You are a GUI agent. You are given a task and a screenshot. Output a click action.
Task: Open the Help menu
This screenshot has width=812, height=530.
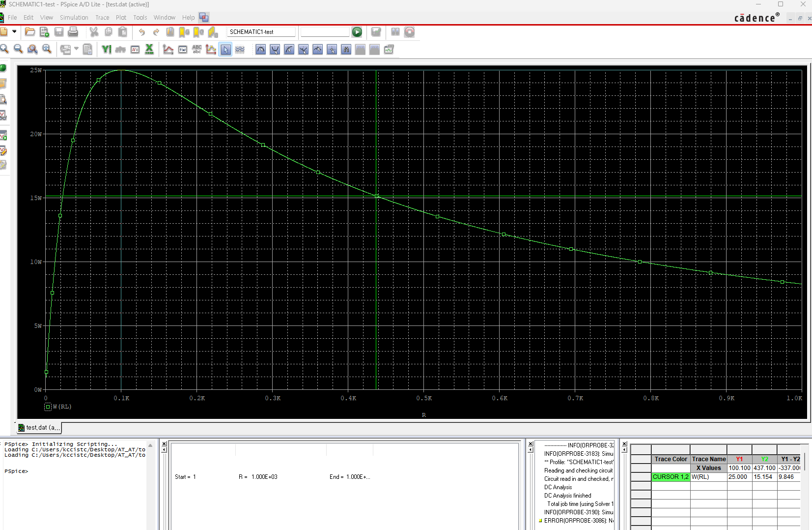pyautogui.click(x=188, y=18)
